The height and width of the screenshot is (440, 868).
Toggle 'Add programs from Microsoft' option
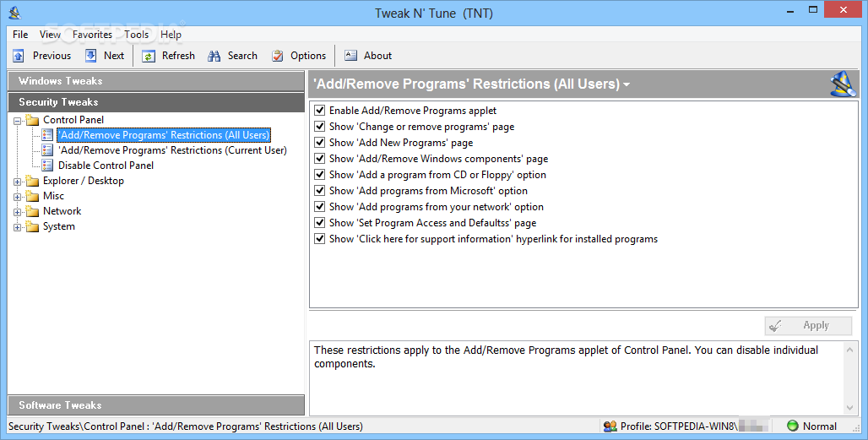pyautogui.click(x=319, y=190)
